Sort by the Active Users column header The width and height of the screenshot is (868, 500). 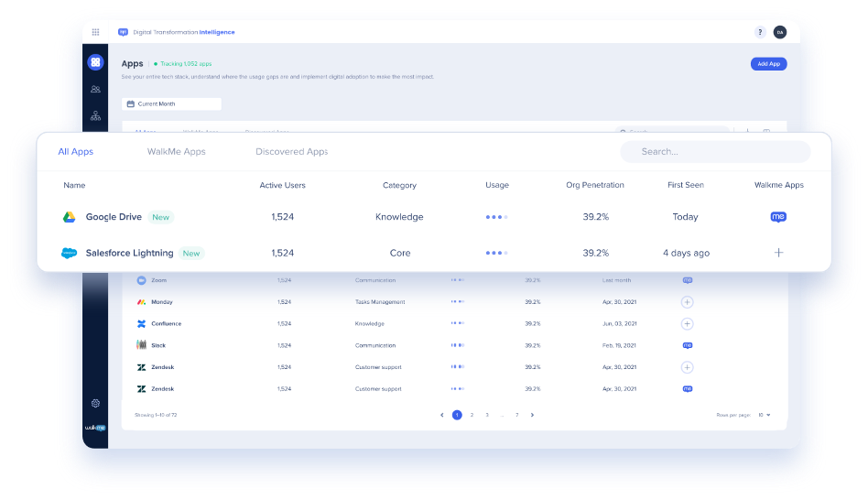[282, 186]
